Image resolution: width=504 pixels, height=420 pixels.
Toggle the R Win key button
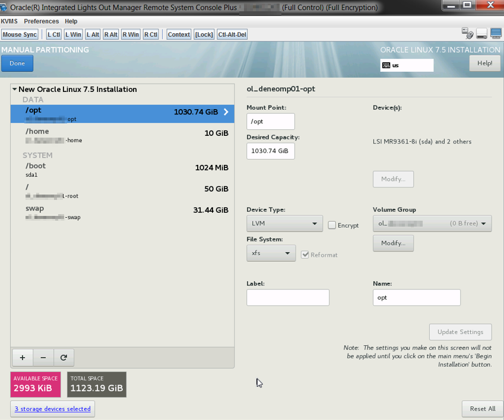click(131, 34)
